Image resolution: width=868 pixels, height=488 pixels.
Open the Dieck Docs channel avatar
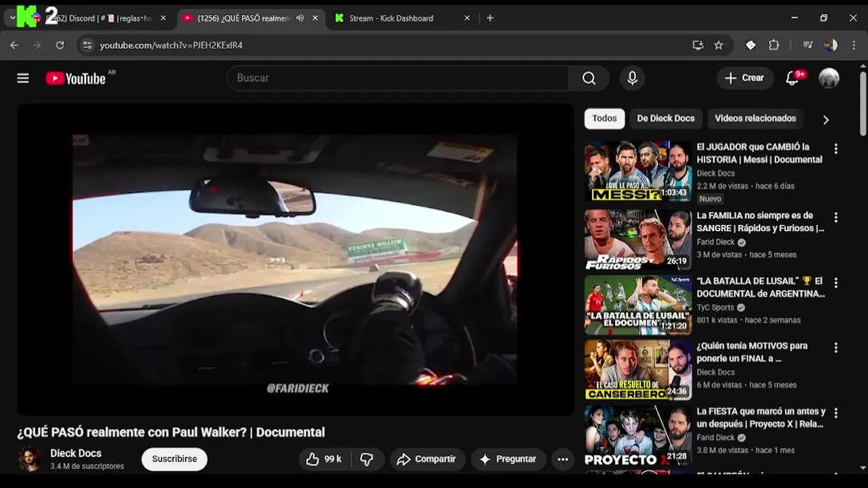pos(29,459)
